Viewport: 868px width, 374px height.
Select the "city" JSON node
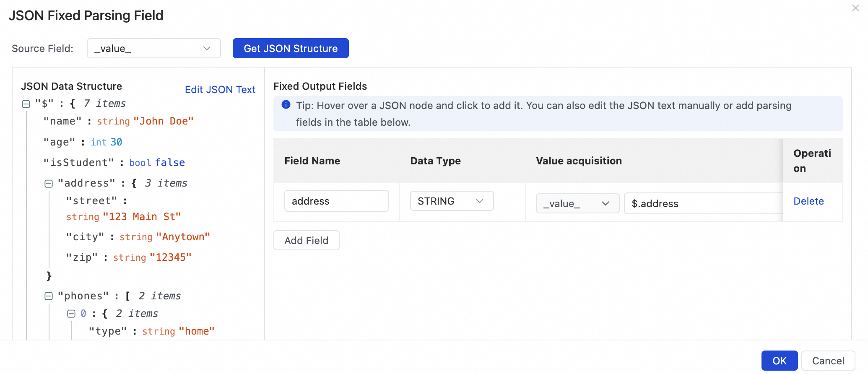point(85,237)
